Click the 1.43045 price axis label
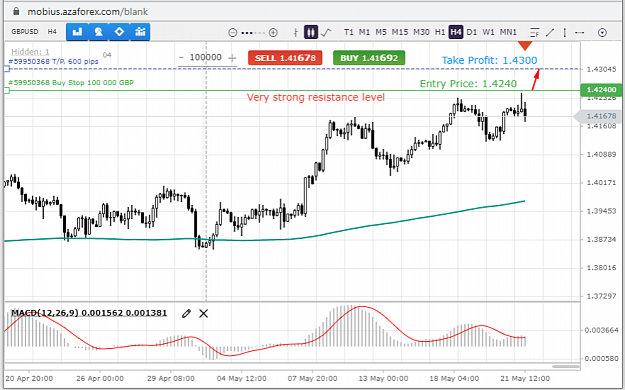Screen dimensions: 625x390 point(601,69)
